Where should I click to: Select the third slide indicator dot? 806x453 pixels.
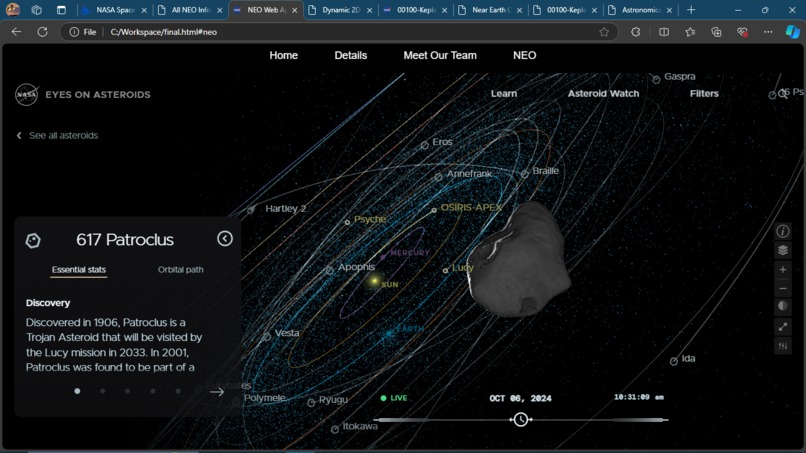tap(127, 391)
